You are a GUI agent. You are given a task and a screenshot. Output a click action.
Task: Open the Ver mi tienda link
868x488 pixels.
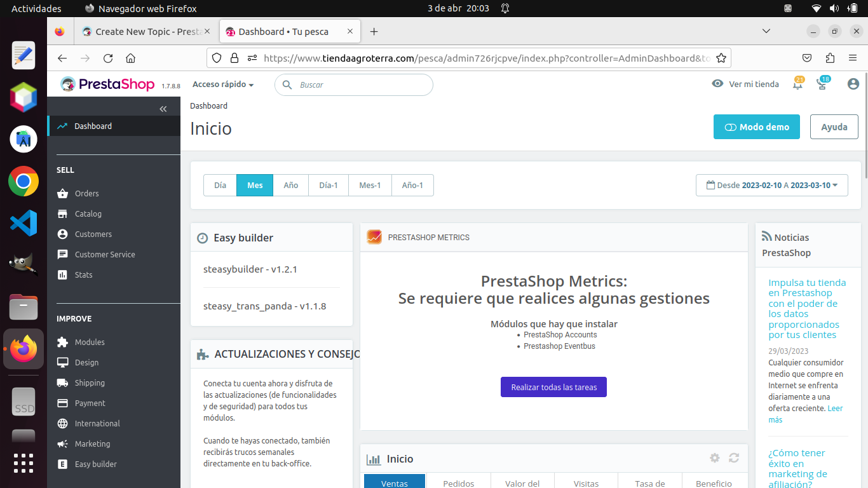point(745,84)
